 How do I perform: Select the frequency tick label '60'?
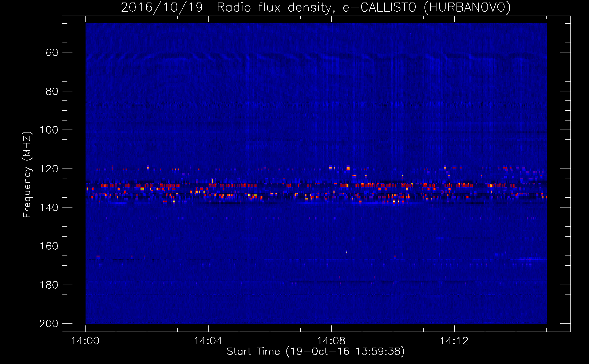[x=52, y=53]
